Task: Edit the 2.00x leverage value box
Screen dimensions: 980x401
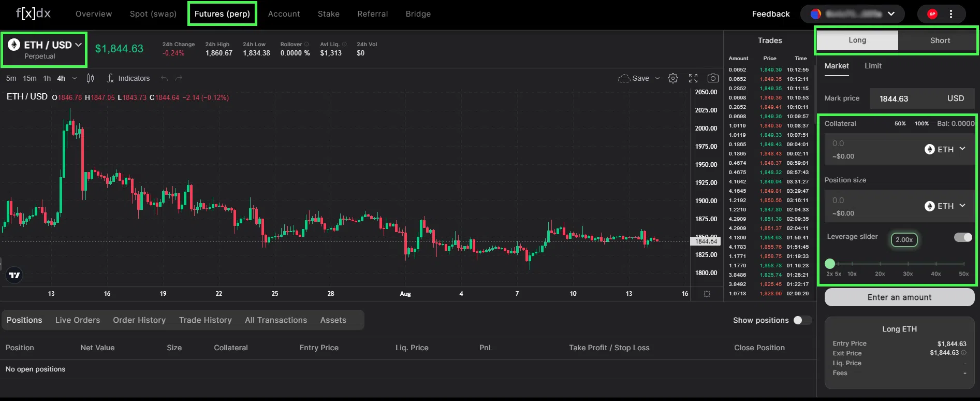Action: [x=904, y=239]
